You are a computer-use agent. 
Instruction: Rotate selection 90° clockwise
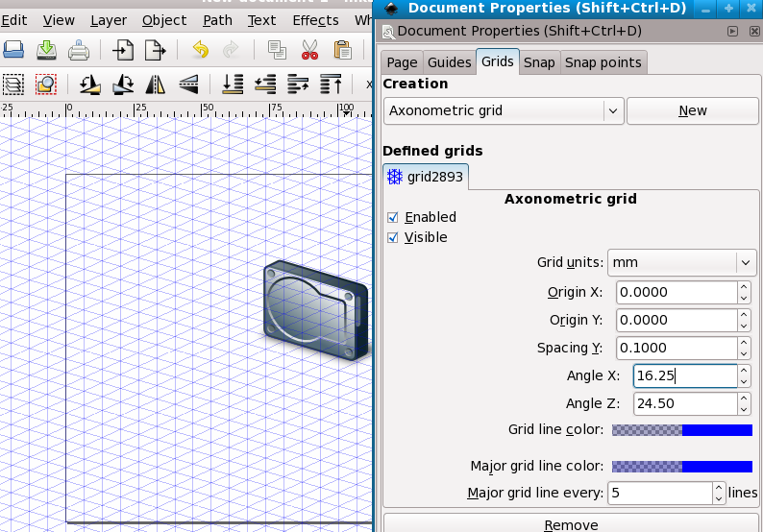123,85
